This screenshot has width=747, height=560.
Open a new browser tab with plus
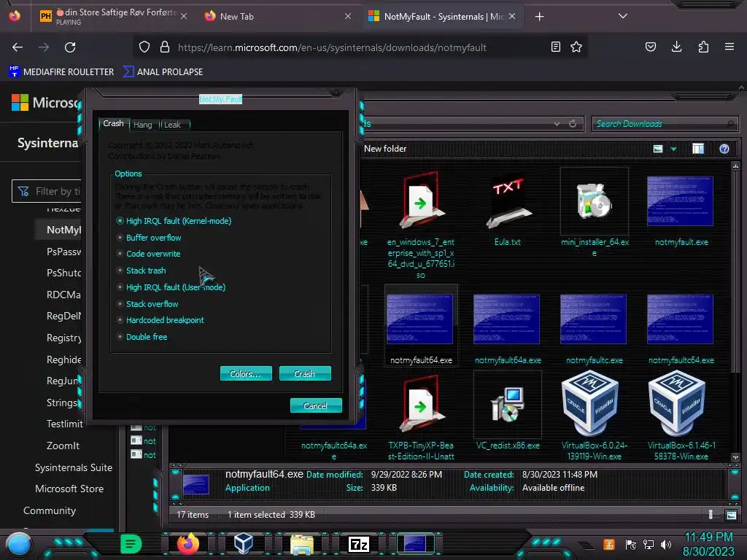539,17
